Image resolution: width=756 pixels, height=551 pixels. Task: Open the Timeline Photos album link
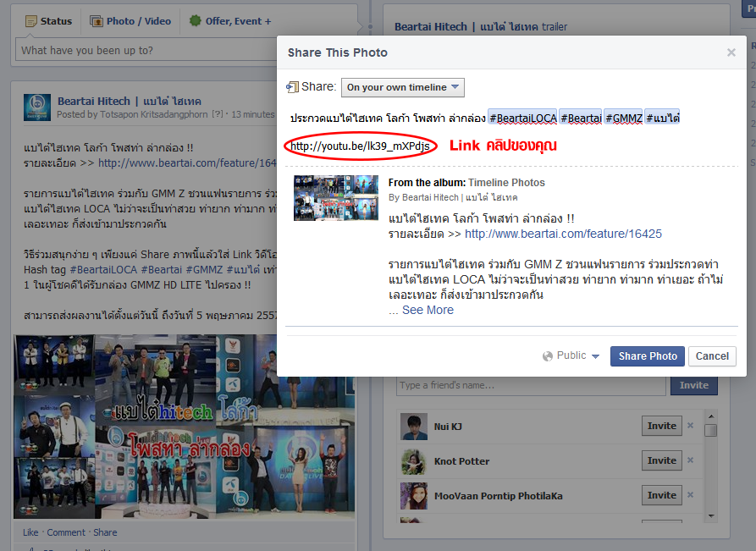click(506, 183)
